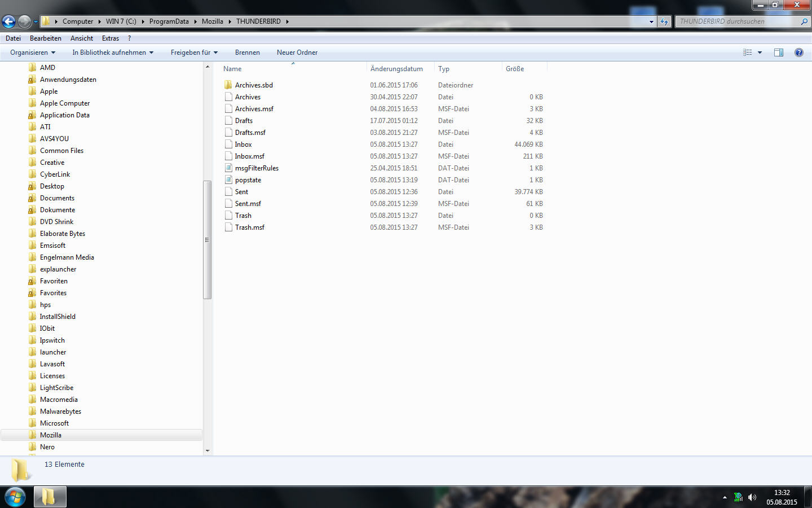This screenshot has width=812, height=508.
Task: Show hidden tray icons arrow
Action: (x=725, y=497)
